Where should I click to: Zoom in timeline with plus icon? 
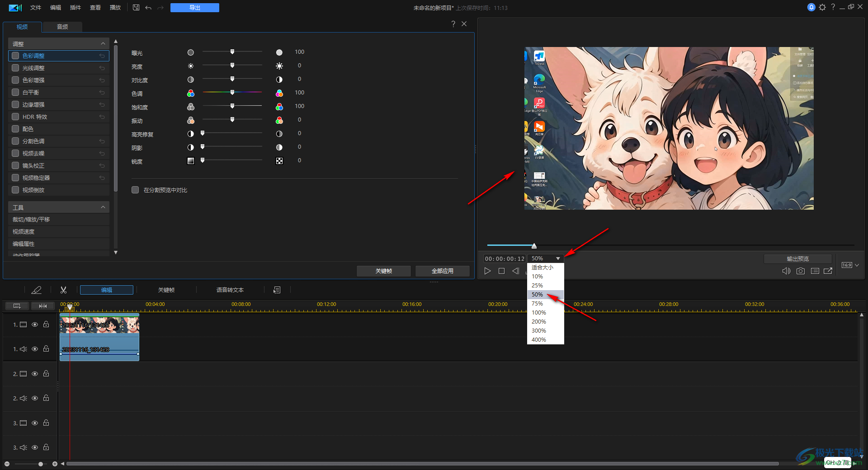pyautogui.click(x=55, y=464)
